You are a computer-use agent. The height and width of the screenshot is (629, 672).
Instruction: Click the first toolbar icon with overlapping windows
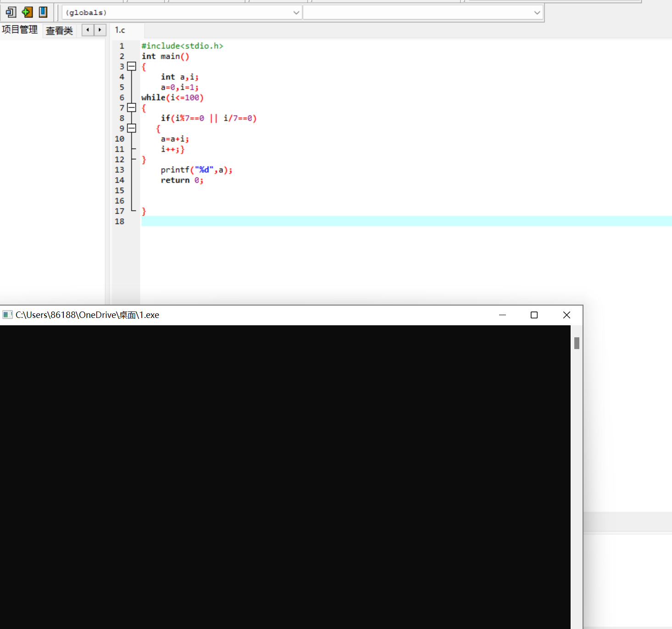11,12
